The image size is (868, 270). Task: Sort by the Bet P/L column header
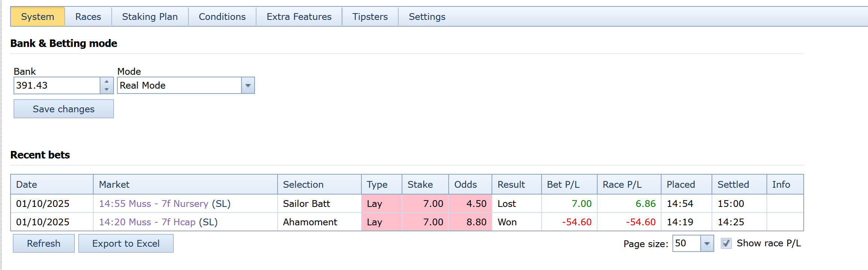pos(563,184)
